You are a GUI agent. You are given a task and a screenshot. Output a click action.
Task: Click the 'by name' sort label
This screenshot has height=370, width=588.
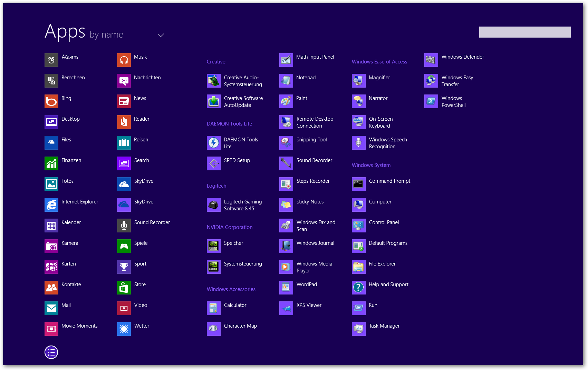[x=106, y=35]
